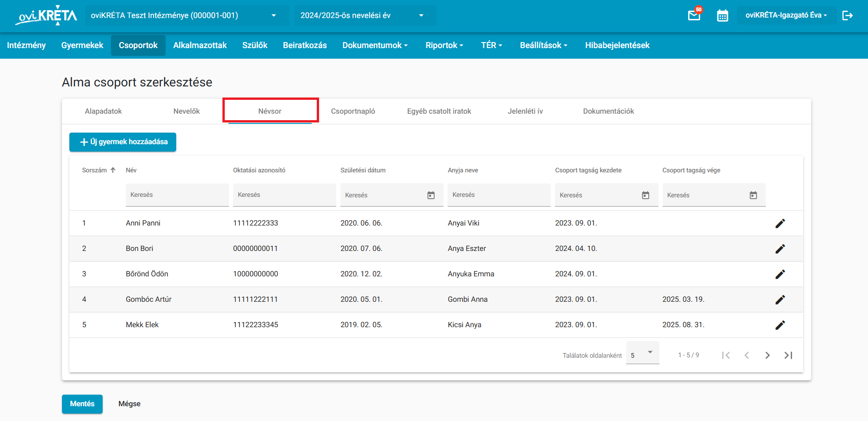Image resolution: width=868 pixels, height=421 pixels.
Task: Click the logout icon in the header
Action: [x=847, y=15]
